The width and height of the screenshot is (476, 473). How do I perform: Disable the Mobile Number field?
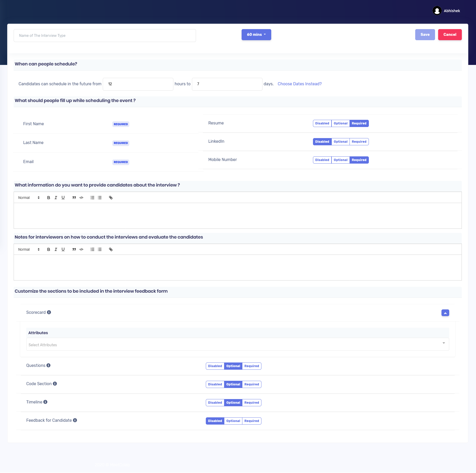pyautogui.click(x=322, y=160)
